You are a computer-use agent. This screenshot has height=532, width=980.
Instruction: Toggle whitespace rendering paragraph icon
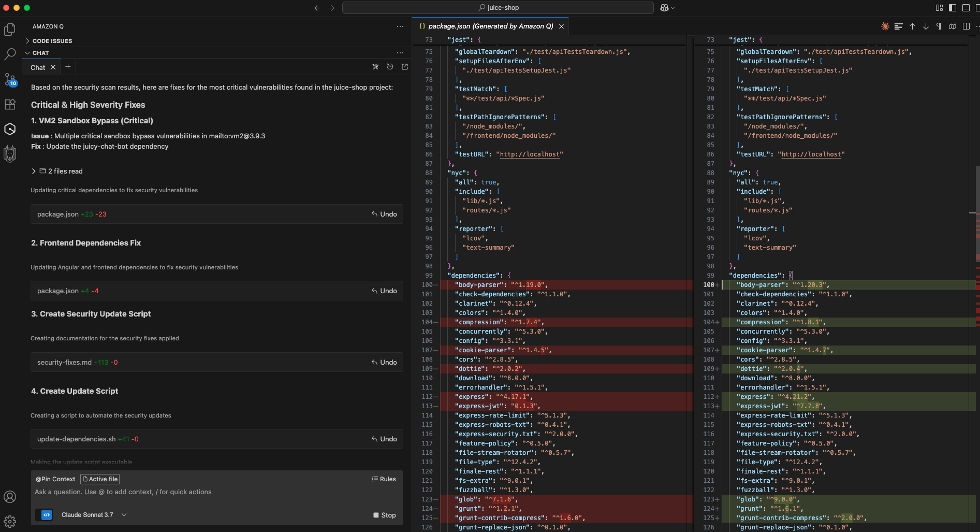(939, 26)
